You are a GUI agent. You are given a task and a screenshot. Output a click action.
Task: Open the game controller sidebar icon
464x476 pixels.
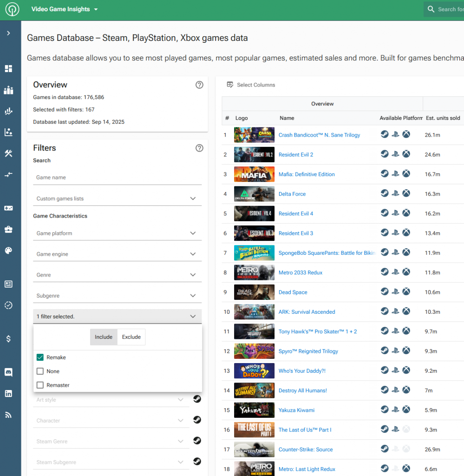(x=8, y=208)
